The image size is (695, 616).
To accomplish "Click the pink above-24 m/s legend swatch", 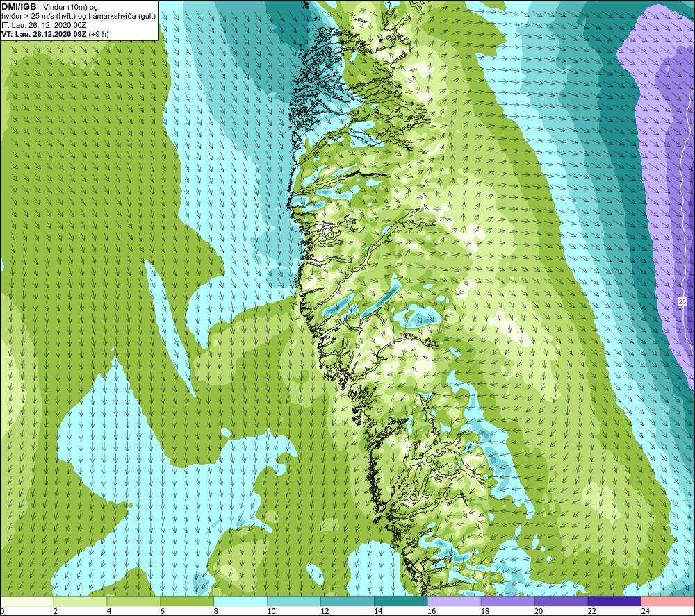I will pyautogui.click(x=668, y=601).
